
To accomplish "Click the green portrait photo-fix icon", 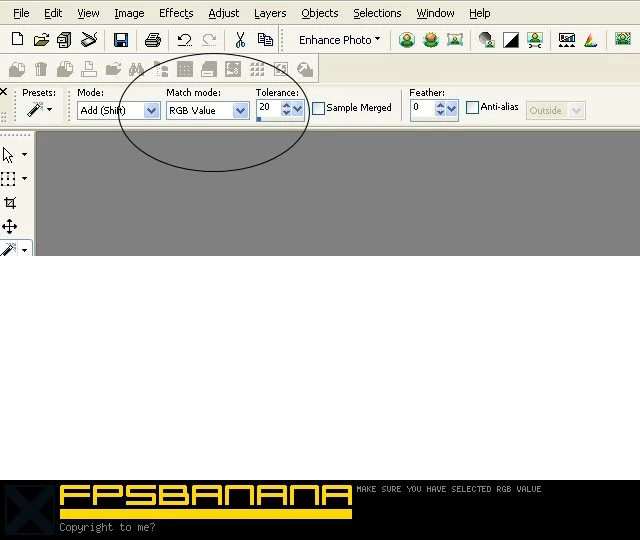I will tap(407, 40).
